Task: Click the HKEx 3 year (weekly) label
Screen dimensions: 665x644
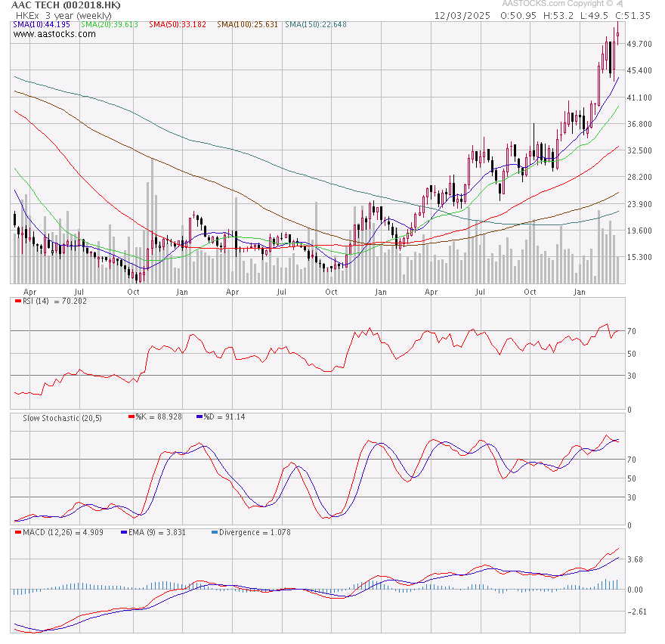Action: coord(63,15)
